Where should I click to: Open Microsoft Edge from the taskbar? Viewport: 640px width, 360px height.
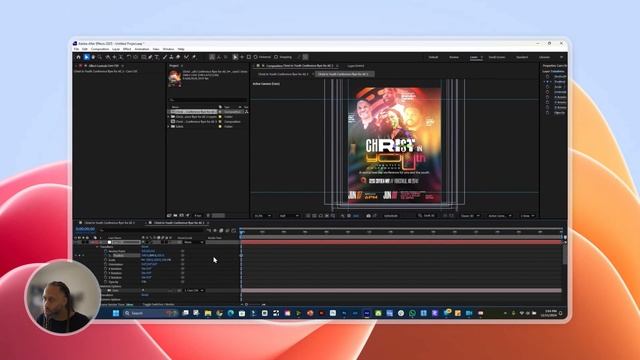[231, 313]
